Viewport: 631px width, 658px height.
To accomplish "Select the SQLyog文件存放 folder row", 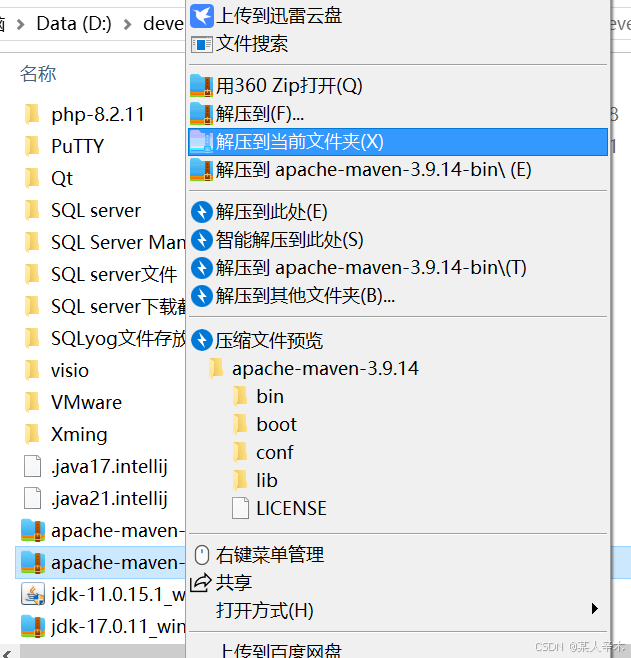I will pyautogui.click(x=101, y=338).
